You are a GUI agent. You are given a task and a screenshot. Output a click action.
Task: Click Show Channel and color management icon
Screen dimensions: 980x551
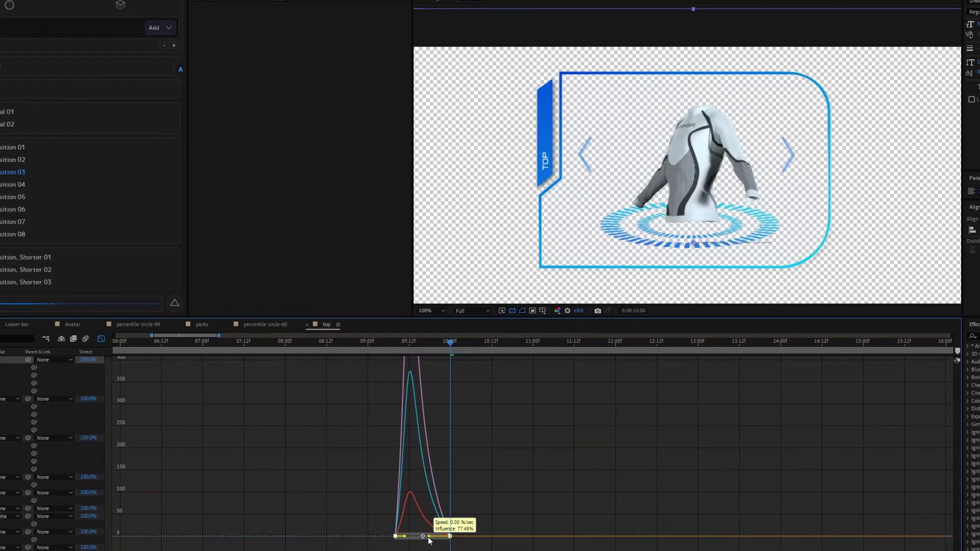click(557, 311)
